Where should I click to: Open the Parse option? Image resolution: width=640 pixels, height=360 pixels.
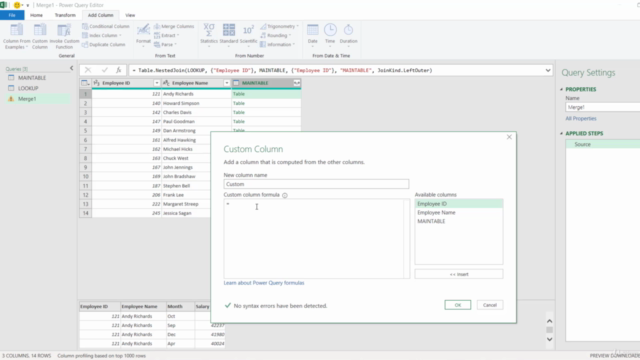[165, 44]
